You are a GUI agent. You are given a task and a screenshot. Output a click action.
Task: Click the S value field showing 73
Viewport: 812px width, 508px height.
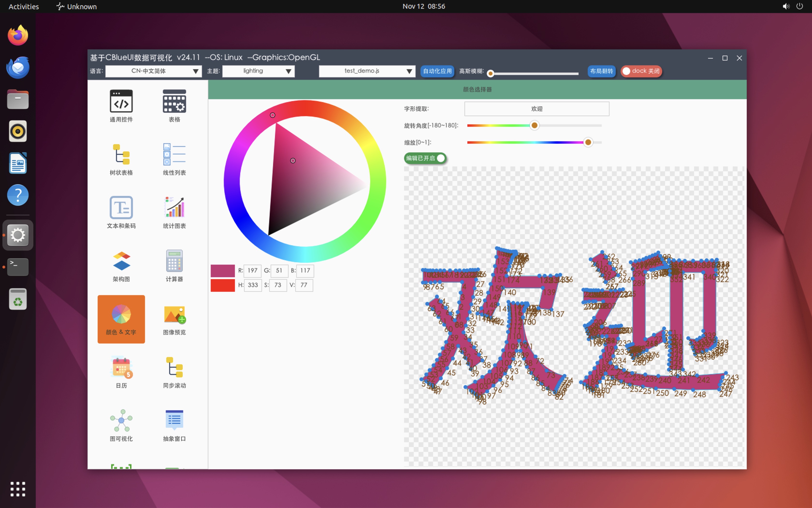click(278, 285)
